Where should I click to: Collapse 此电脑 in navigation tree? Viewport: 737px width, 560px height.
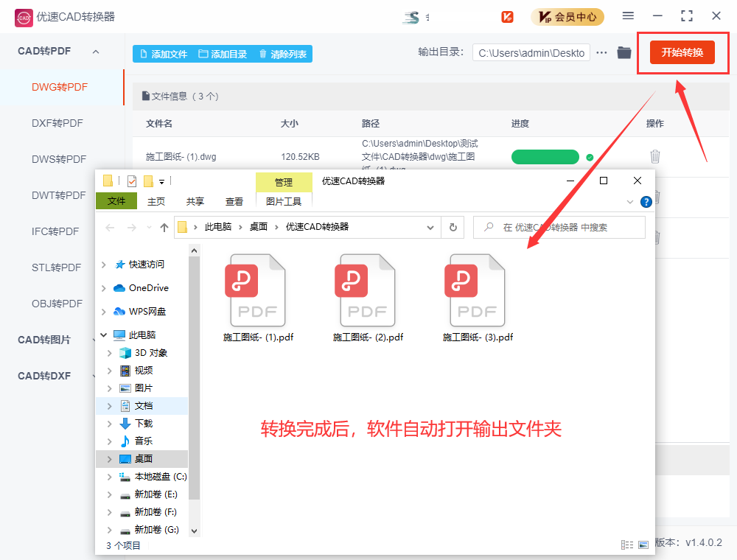[104, 335]
